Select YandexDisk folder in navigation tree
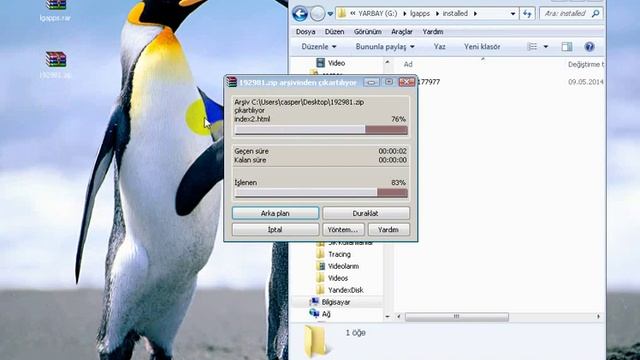The image size is (640, 360). pos(345,290)
